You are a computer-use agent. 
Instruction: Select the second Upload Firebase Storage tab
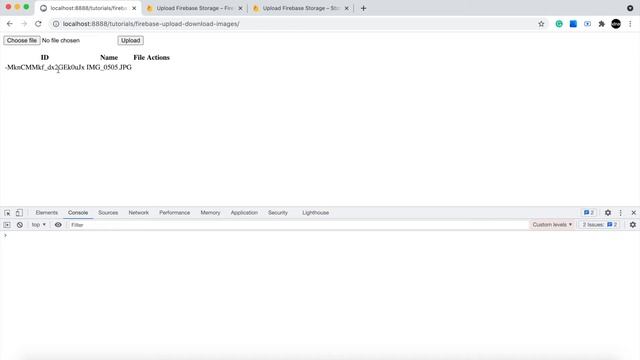(301, 8)
